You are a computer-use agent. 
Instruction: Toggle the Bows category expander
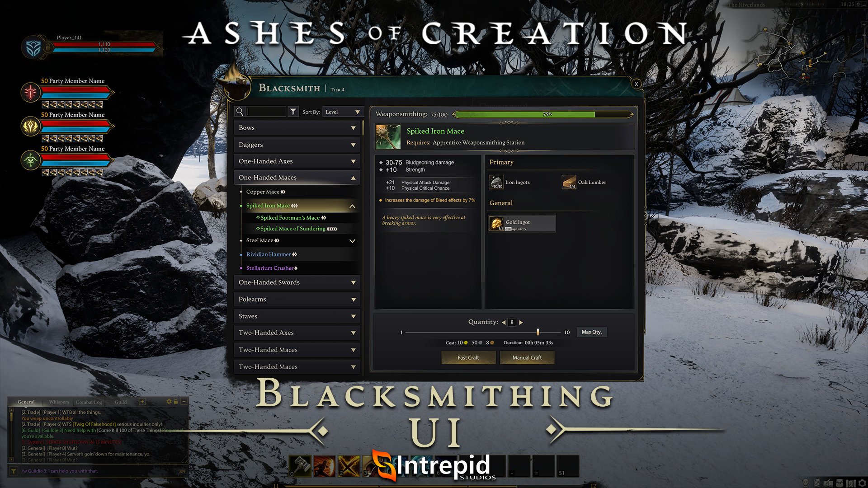(352, 127)
